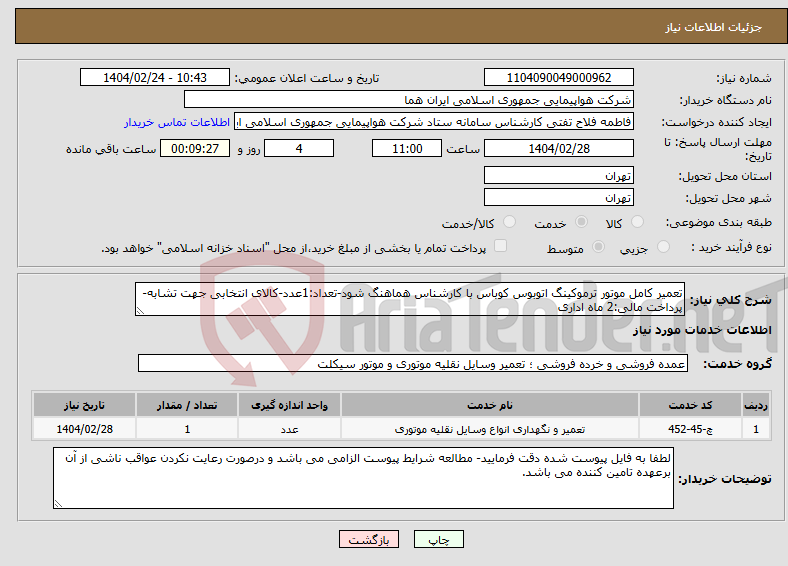Click the ردیف column header
The width and height of the screenshot is (788, 566).
point(756,405)
